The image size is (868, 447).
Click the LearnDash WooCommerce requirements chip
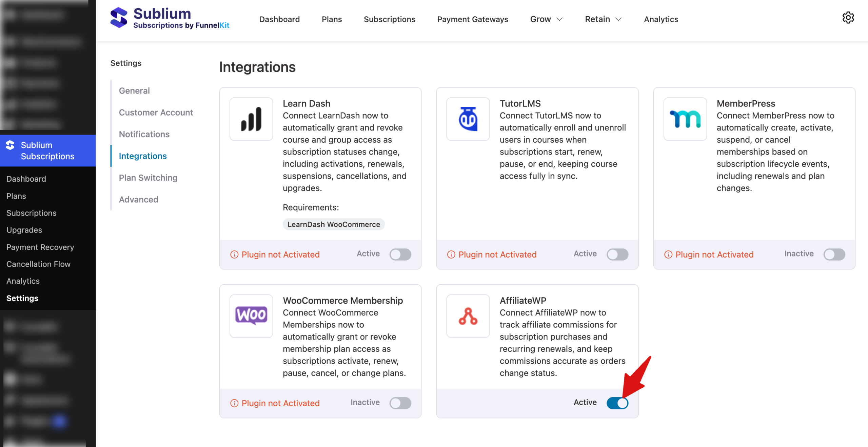pyautogui.click(x=333, y=224)
